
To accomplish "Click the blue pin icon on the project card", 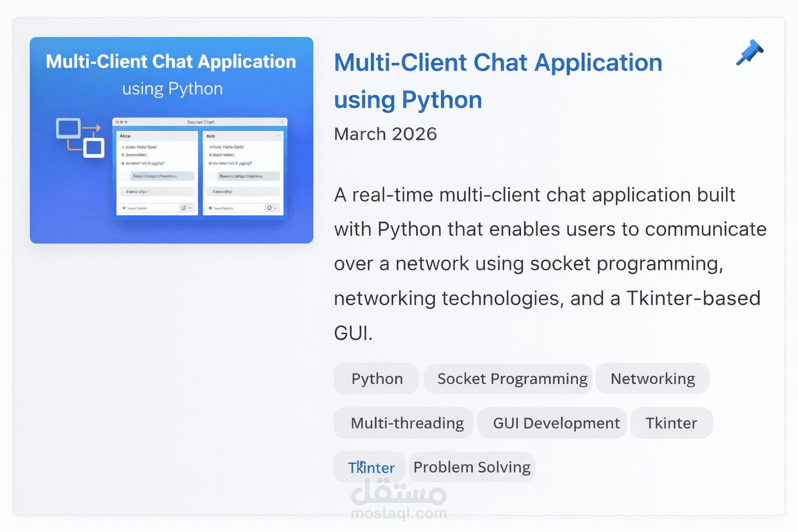I will click(x=749, y=53).
